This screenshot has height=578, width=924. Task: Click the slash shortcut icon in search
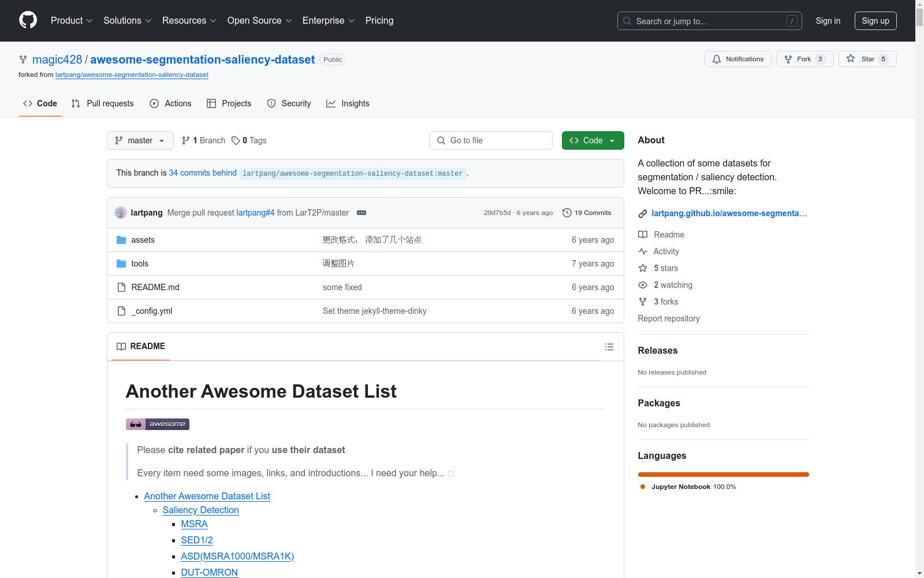click(792, 21)
